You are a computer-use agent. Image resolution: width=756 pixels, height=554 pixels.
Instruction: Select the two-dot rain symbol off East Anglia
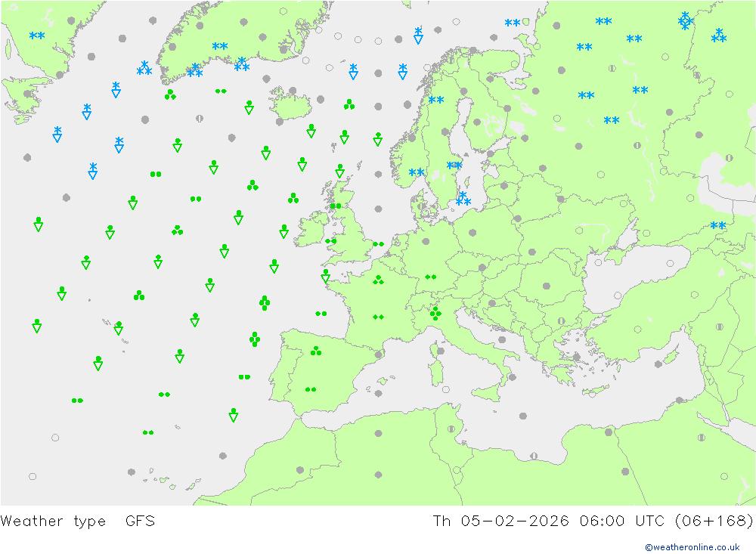(x=378, y=244)
